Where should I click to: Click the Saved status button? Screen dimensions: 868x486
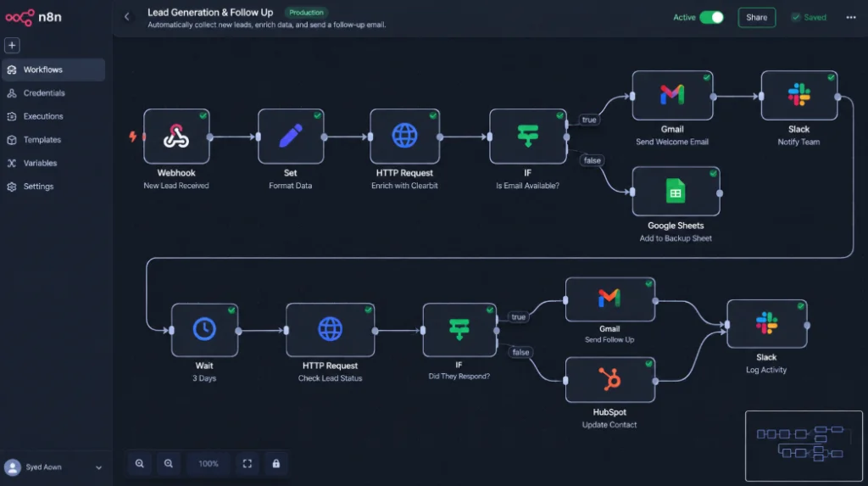click(x=809, y=18)
